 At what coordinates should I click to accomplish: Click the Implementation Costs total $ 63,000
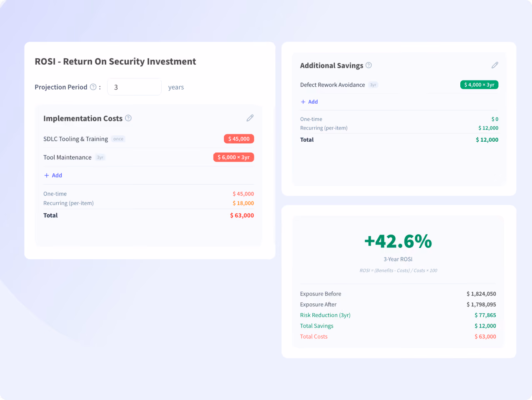coord(242,215)
